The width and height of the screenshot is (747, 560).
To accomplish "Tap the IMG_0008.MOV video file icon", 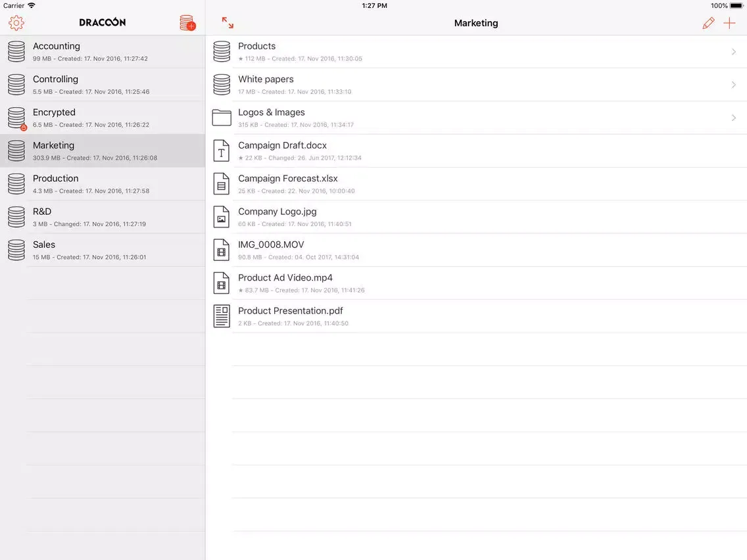I will click(x=222, y=250).
